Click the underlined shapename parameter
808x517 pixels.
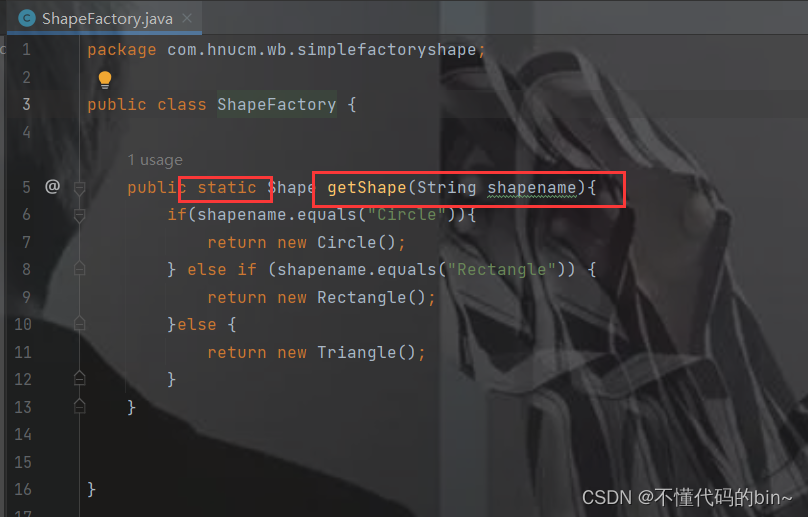[532, 188]
